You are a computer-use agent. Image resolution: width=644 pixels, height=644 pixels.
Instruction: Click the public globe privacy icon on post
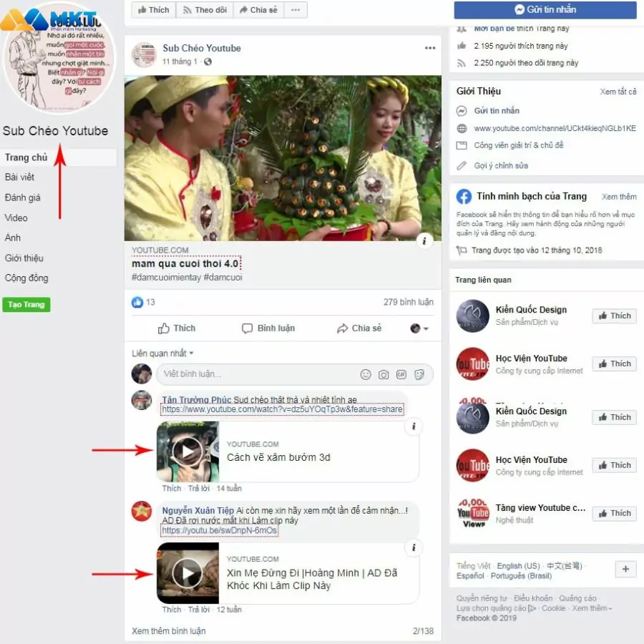208,62
